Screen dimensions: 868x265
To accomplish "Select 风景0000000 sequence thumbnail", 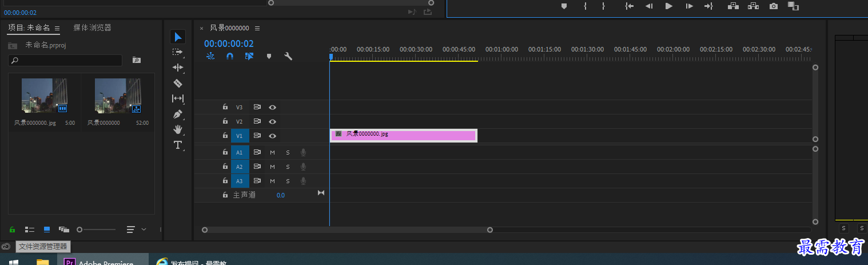I will 118,96.
